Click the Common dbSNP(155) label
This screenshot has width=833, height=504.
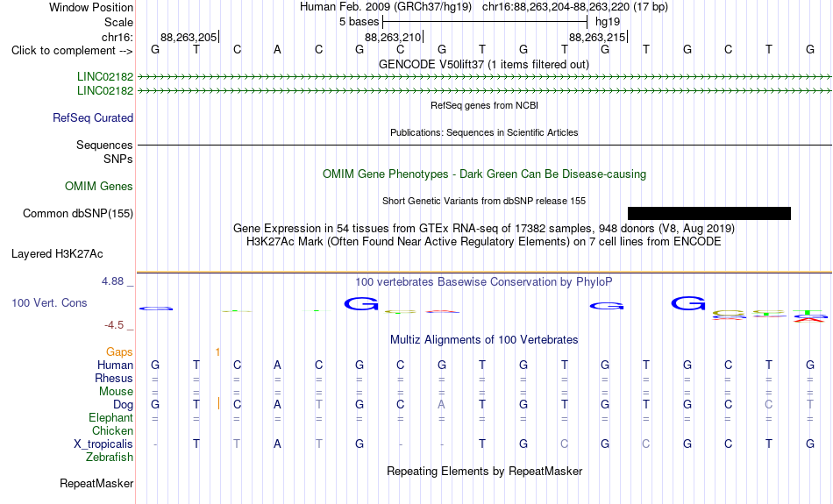pos(78,214)
